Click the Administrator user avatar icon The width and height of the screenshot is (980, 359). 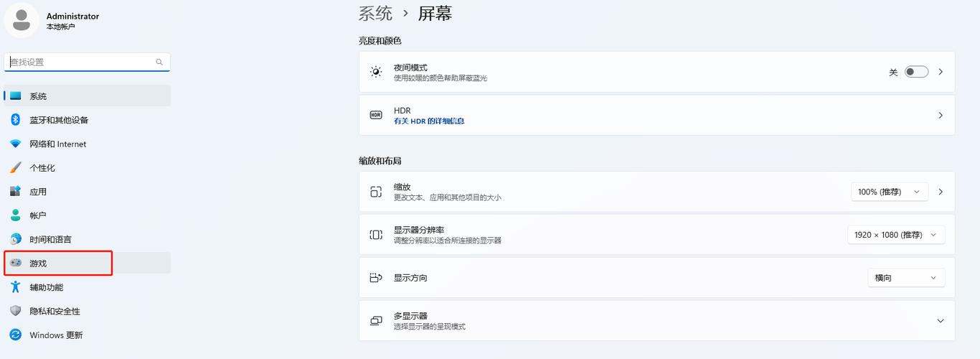22,20
